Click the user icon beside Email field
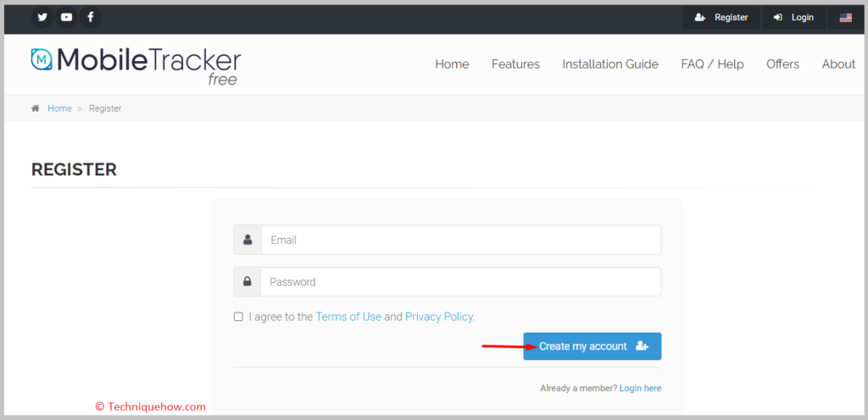Screen dimensions: 868x420 248,240
